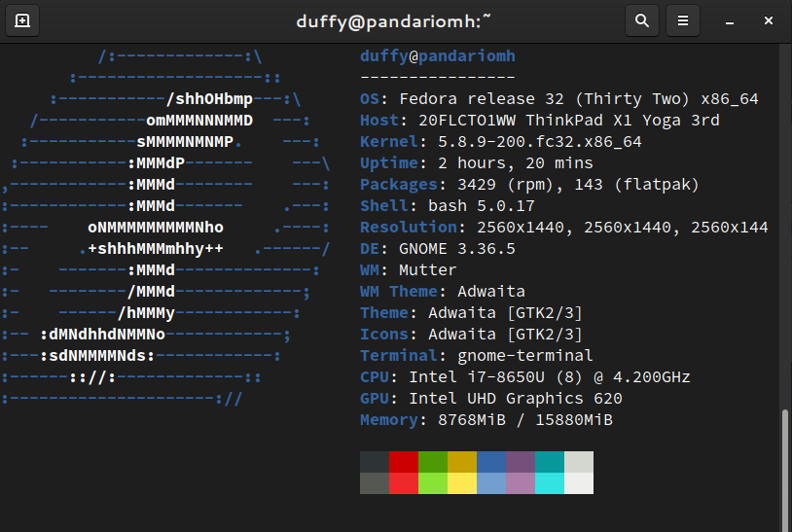Click the bright yellow color block
Screen dimensions: 792x532
(462, 483)
